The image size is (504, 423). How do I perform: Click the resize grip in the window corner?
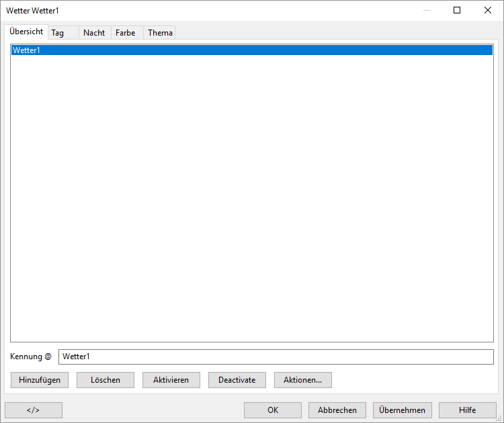[499, 418]
